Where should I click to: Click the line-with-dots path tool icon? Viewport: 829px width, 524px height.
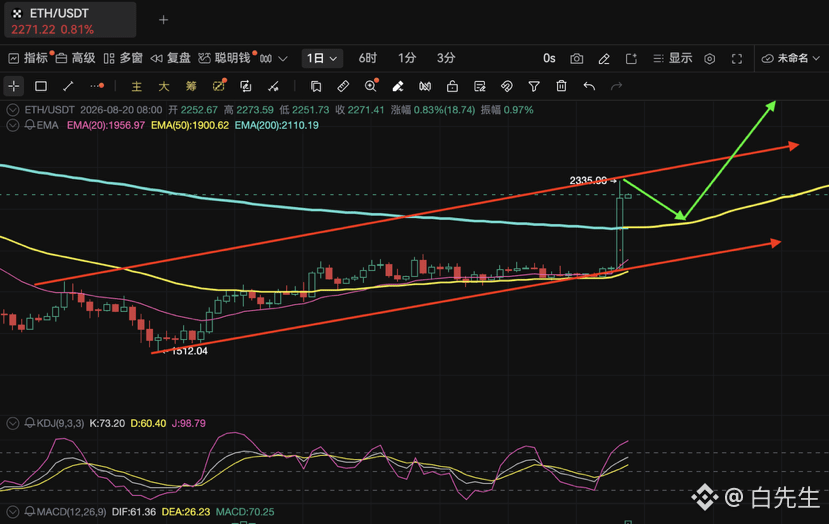point(273,86)
